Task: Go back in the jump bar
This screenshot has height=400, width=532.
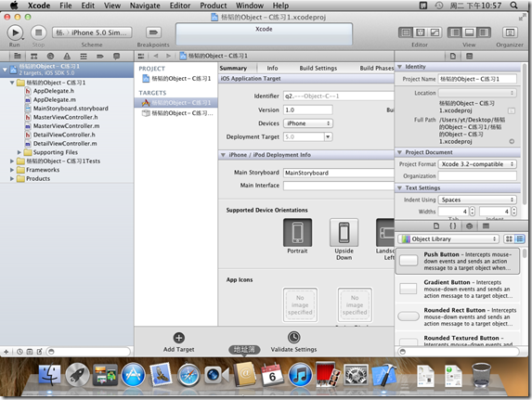Action: (x=156, y=56)
